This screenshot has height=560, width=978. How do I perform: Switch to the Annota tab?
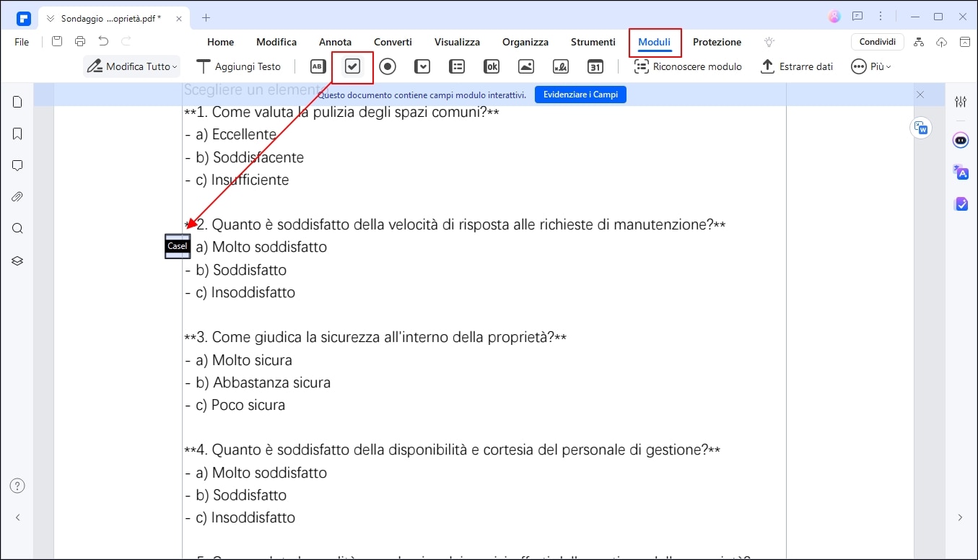tap(336, 42)
